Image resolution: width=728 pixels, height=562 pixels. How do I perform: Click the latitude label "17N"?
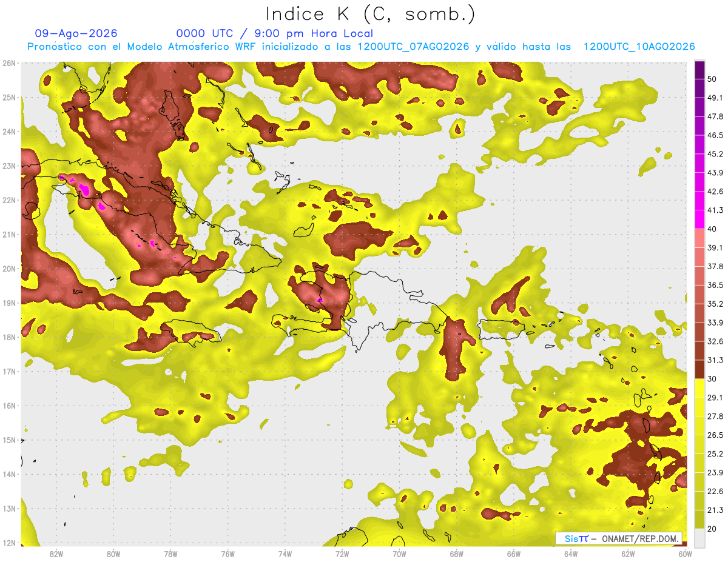coord(8,371)
